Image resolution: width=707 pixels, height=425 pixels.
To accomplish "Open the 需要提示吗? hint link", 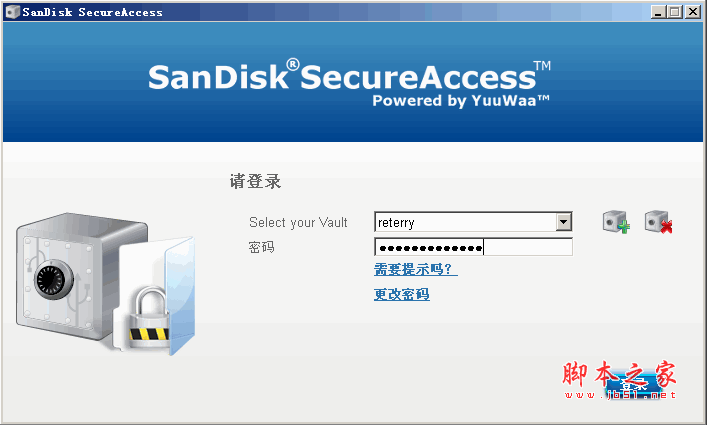I will [x=415, y=270].
